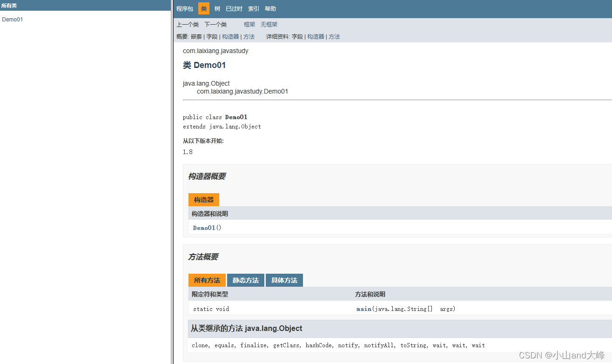Select the 构造器 tab in constructor summary
The height and width of the screenshot is (364, 612).
click(204, 200)
